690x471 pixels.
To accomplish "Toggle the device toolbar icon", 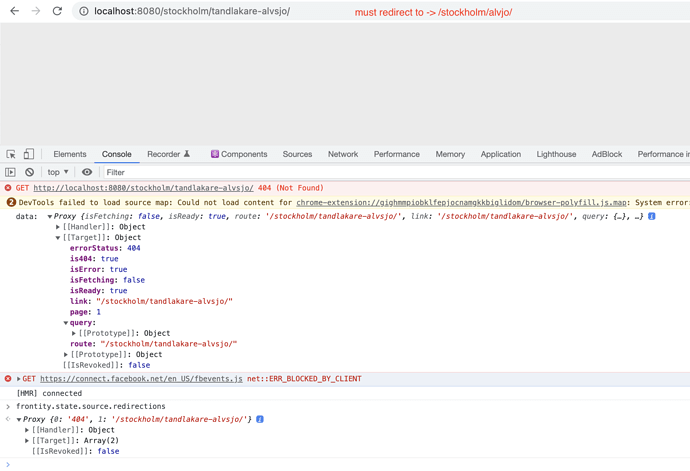I will tap(29, 154).
